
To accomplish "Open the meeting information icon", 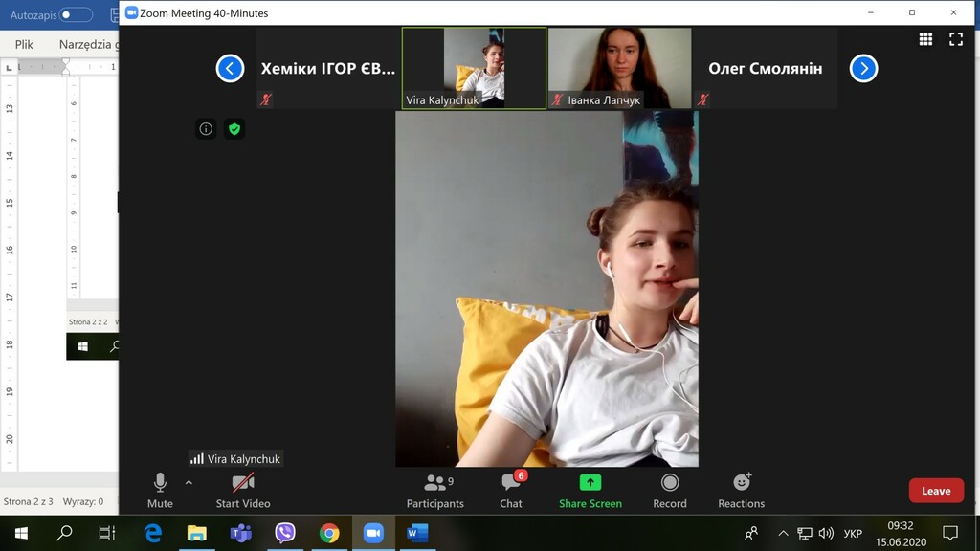I will (x=206, y=129).
